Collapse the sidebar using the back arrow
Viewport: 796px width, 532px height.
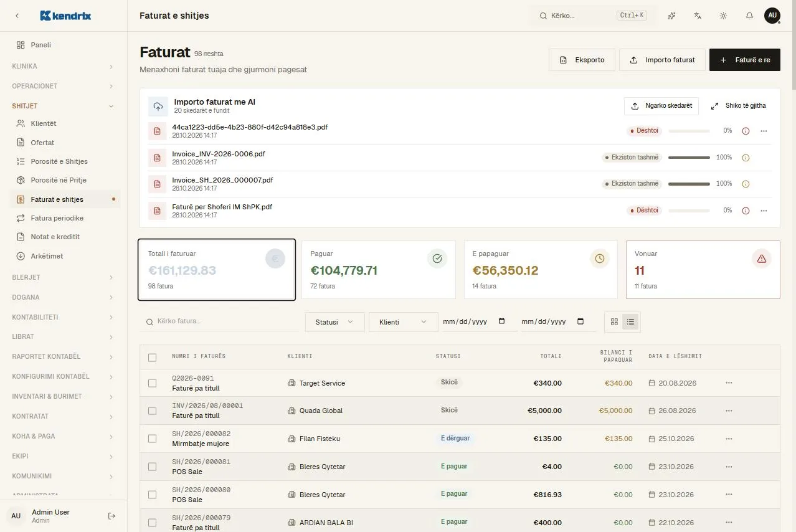(x=17, y=16)
